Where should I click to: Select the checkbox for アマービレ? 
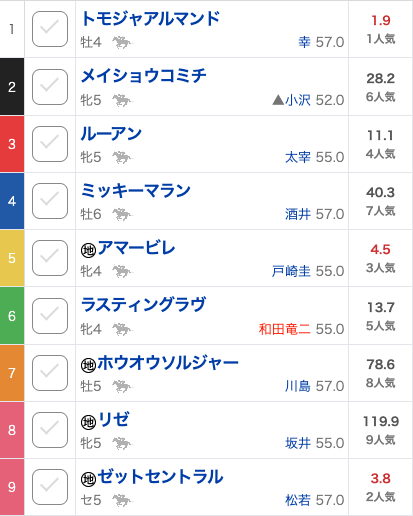coord(50,258)
